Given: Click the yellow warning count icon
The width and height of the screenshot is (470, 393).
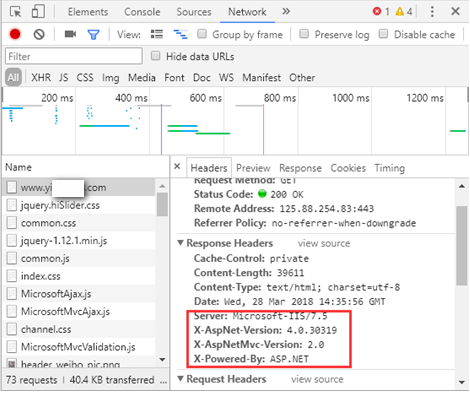Looking at the screenshot, I should (x=399, y=12).
